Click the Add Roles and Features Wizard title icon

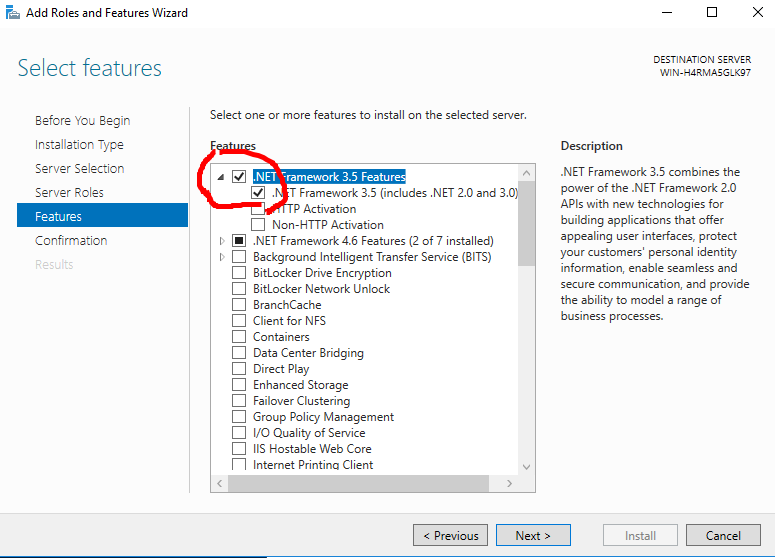pyautogui.click(x=12, y=12)
